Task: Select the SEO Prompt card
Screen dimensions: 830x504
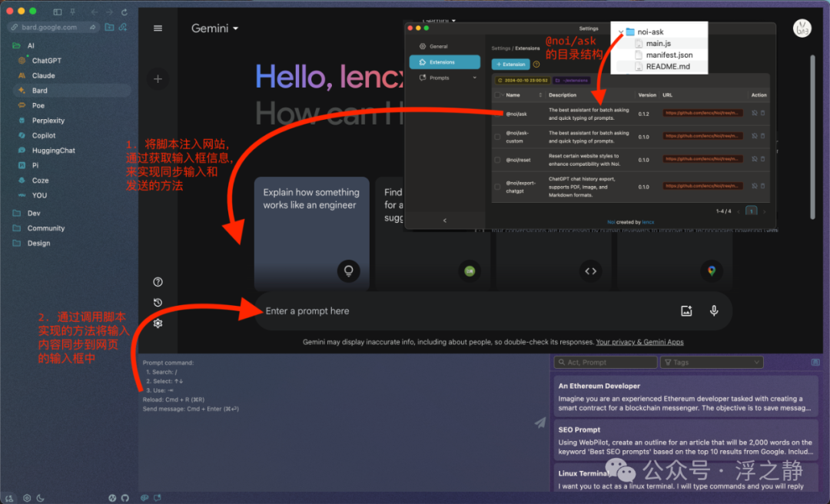Action: 686,440
